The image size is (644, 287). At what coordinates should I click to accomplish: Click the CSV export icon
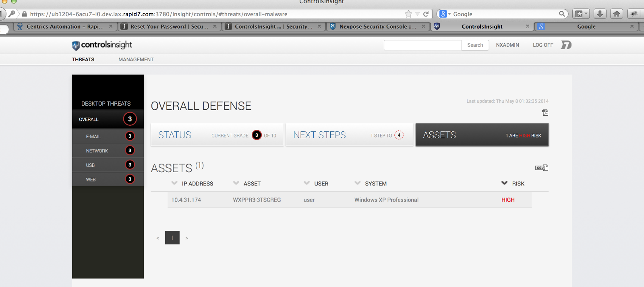[x=541, y=168]
